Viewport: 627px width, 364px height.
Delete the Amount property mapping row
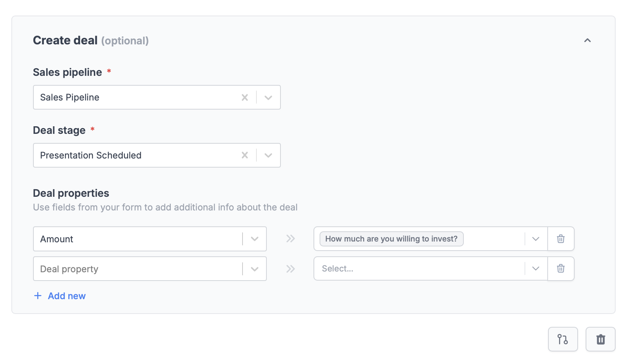[561, 239]
